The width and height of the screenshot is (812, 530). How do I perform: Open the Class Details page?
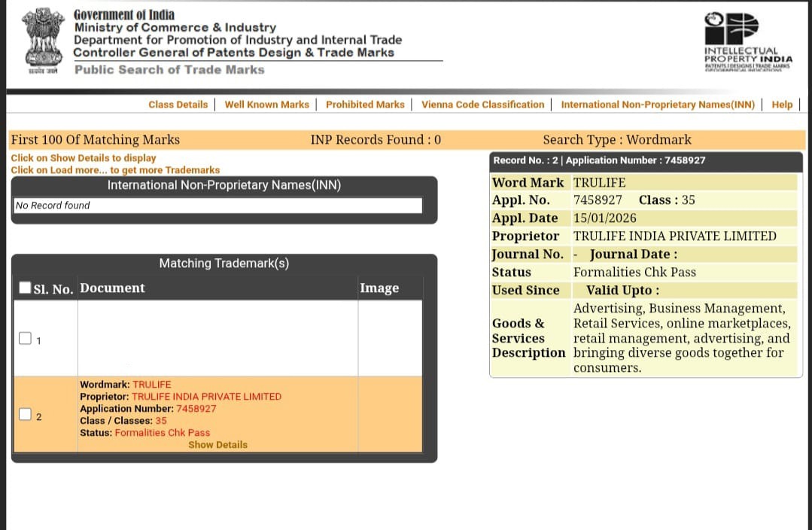point(178,105)
